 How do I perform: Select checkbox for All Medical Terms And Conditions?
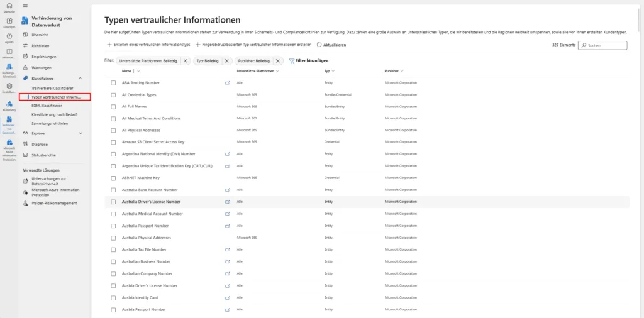point(113,119)
